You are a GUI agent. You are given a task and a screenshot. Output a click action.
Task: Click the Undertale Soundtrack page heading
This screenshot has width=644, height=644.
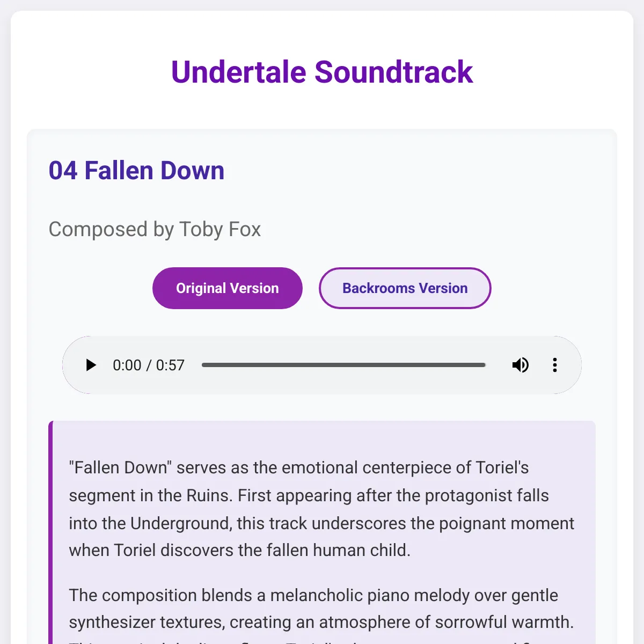tap(322, 72)
